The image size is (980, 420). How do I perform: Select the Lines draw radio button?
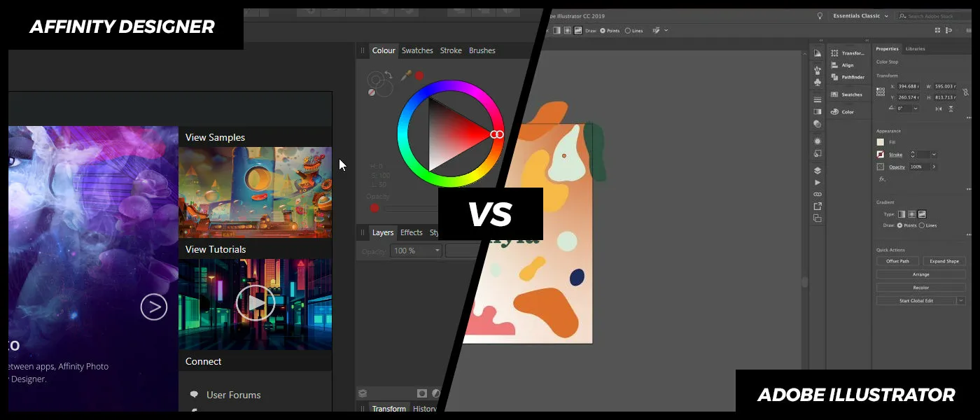click(x=921, y=225)
